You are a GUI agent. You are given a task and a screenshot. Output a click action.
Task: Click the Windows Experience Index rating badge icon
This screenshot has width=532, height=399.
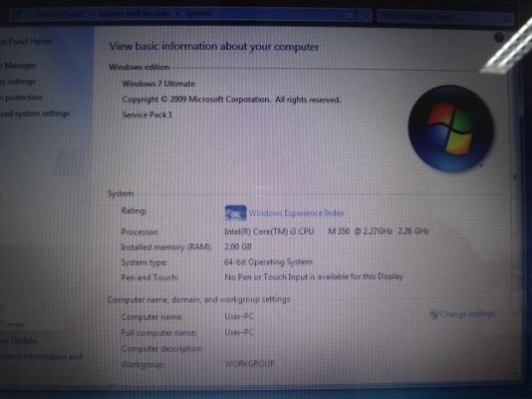click(x=235, y=213)
